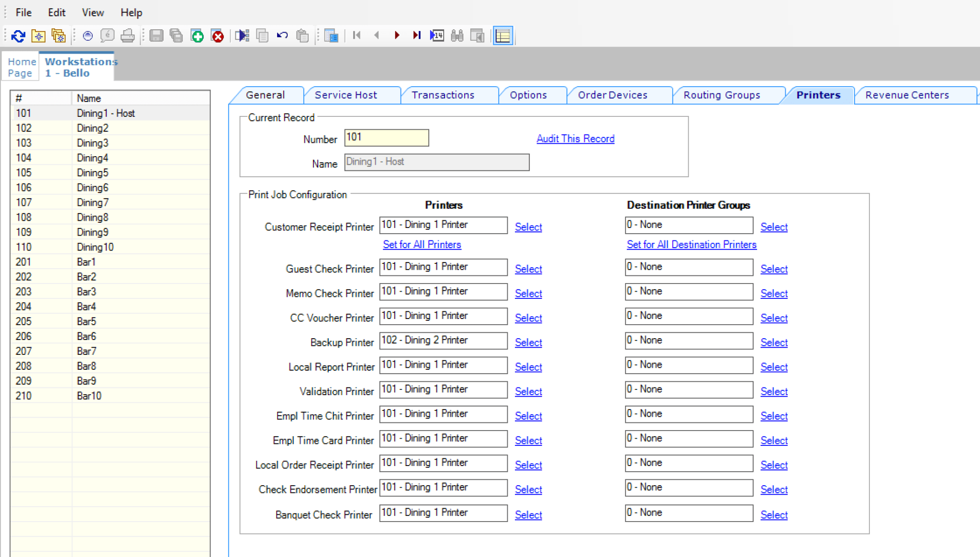The height and width of the screenshot is (557, 980).
Task: Insert a new record with the green plus icon
Action: click(x=197, y=35)
